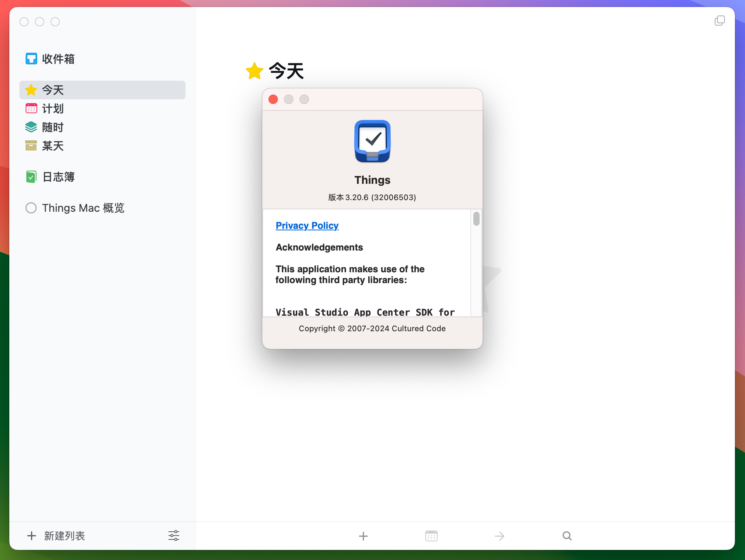Click the 'This application makes use of' paragraph

pos(350,275)
